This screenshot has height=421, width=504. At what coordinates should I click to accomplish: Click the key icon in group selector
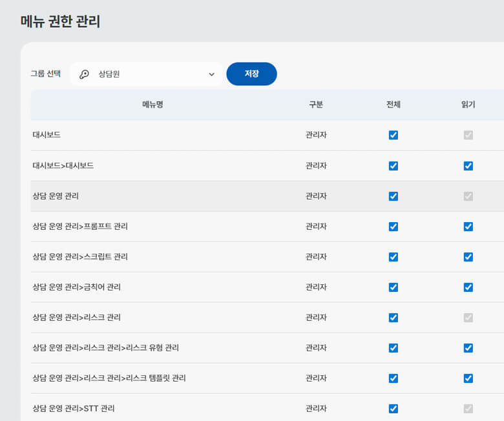pos(84,74)
